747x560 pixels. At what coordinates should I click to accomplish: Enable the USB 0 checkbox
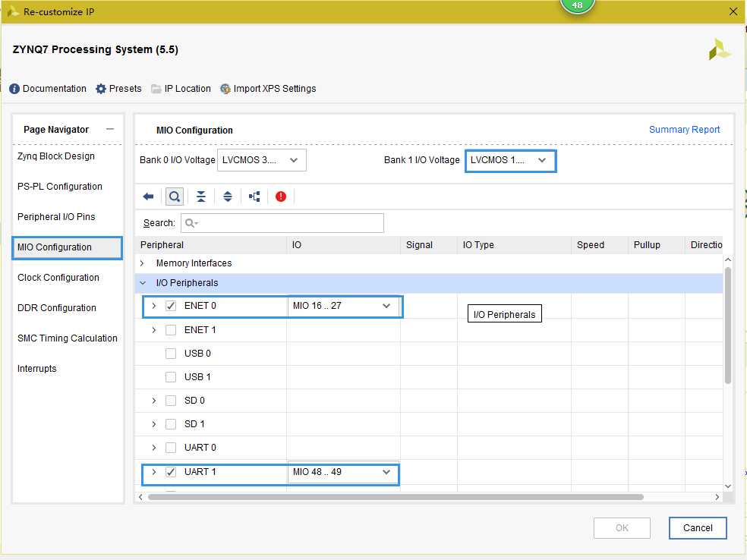[x=171, y=354]
